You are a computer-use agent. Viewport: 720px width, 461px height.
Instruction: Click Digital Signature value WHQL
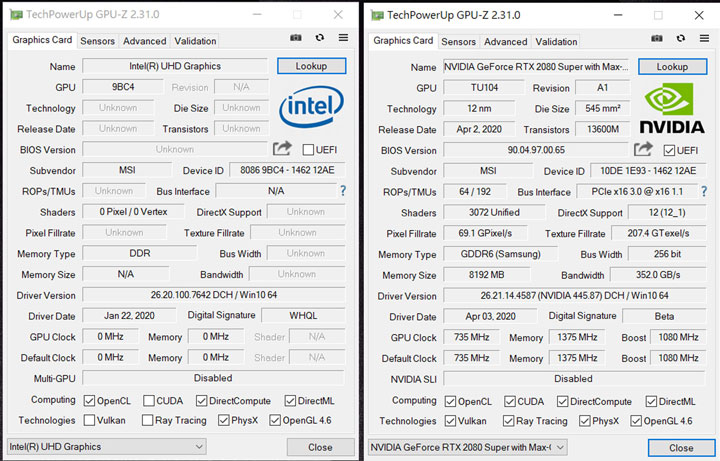[x=304, y=315]
